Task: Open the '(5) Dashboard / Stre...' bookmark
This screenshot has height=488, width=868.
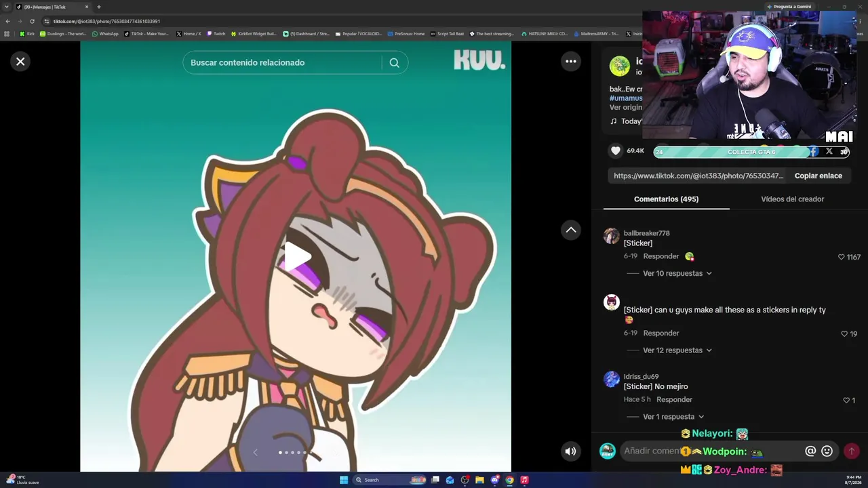Action: pos(306,34)
